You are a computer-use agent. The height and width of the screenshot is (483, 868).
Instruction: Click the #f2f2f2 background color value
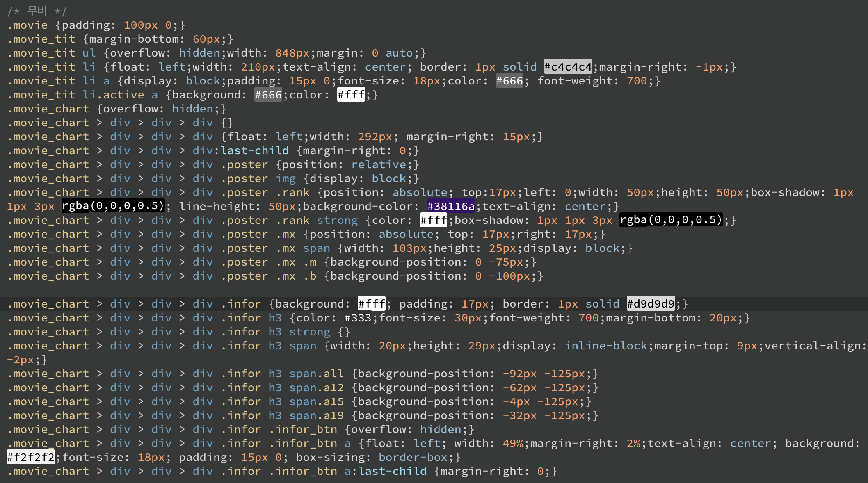(31, 457)
